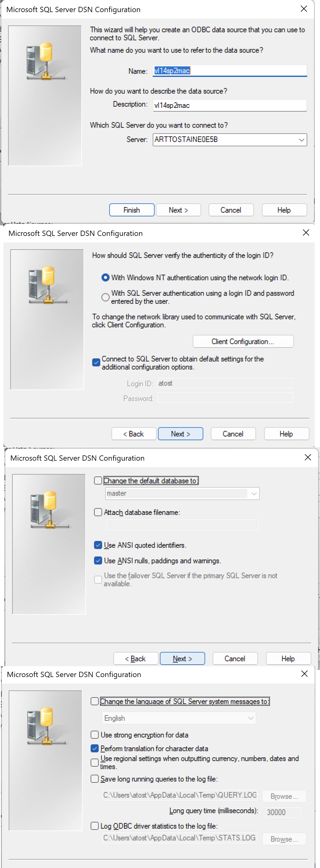Viewport: 320px width, 868px height.
Task: Close the authentication DSN dialog
Action: pyautogui.click(x=306, y=233)
